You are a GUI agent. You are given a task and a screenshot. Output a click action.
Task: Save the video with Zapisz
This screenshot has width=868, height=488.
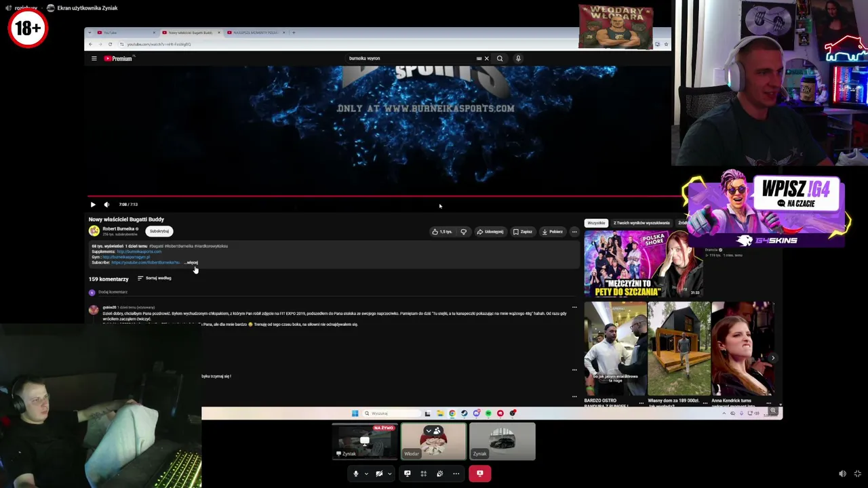pos(522,232)
